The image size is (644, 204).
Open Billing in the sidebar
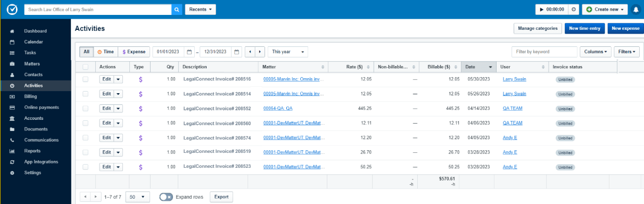(30, 96)
